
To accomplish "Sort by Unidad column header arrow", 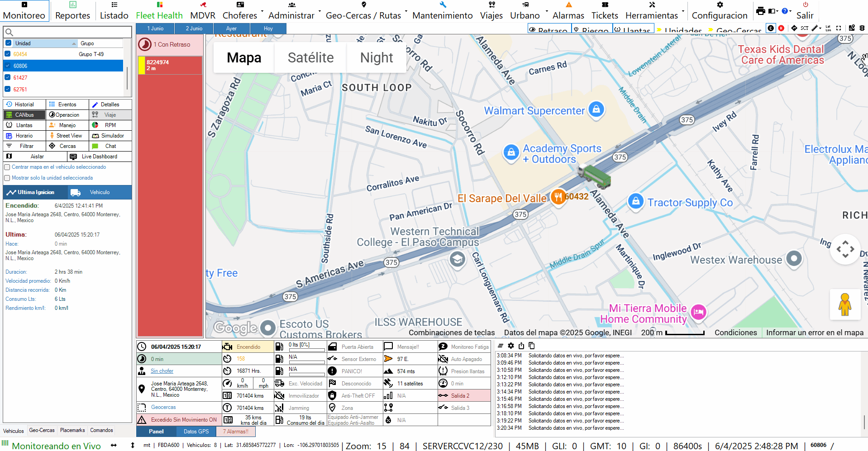I will (x=74, y=43).
